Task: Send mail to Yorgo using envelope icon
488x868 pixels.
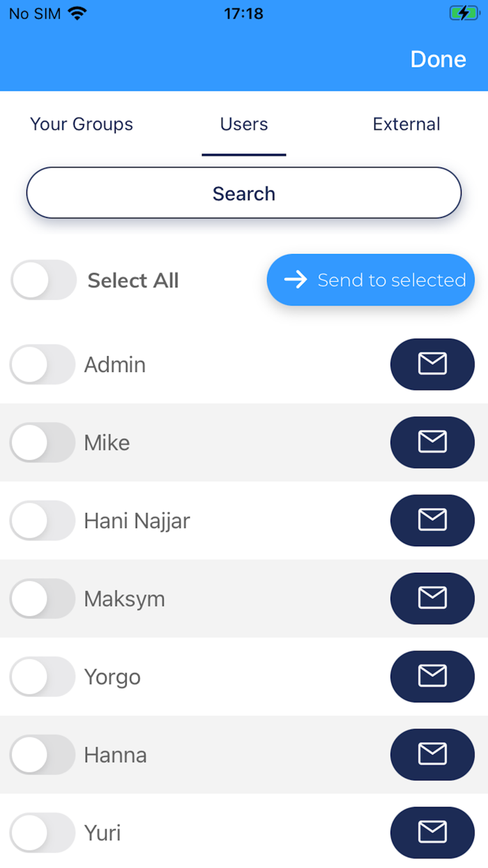Action: pos(432,677)
